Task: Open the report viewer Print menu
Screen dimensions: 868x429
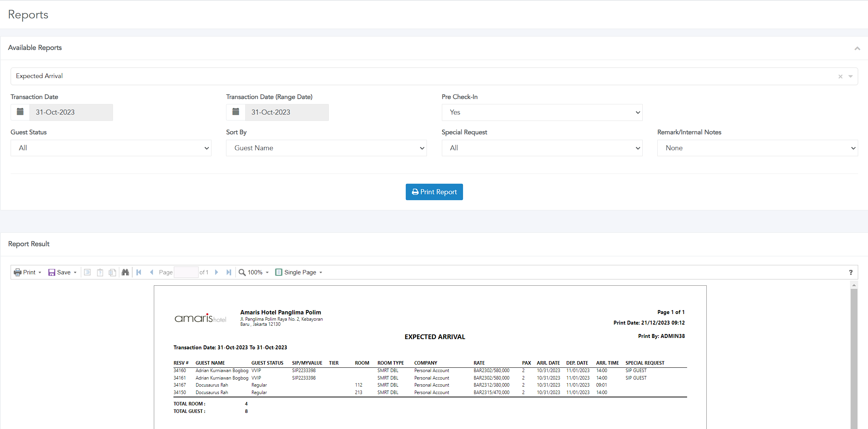Action: click(27, 272)
